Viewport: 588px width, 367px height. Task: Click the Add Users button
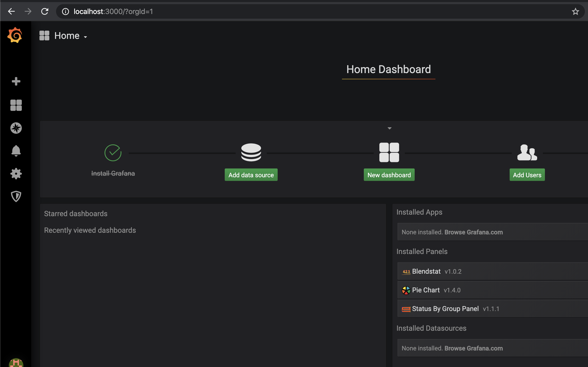(x=527, y=175)
